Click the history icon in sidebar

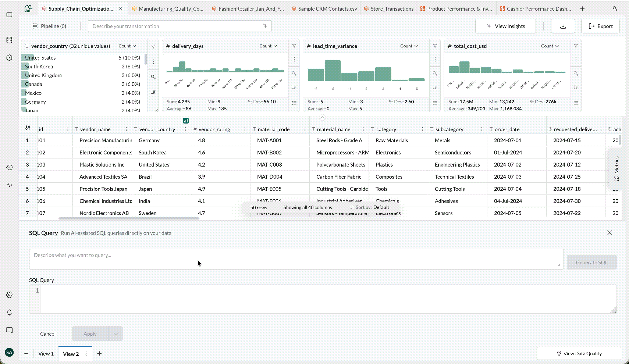tap(10, 167)
